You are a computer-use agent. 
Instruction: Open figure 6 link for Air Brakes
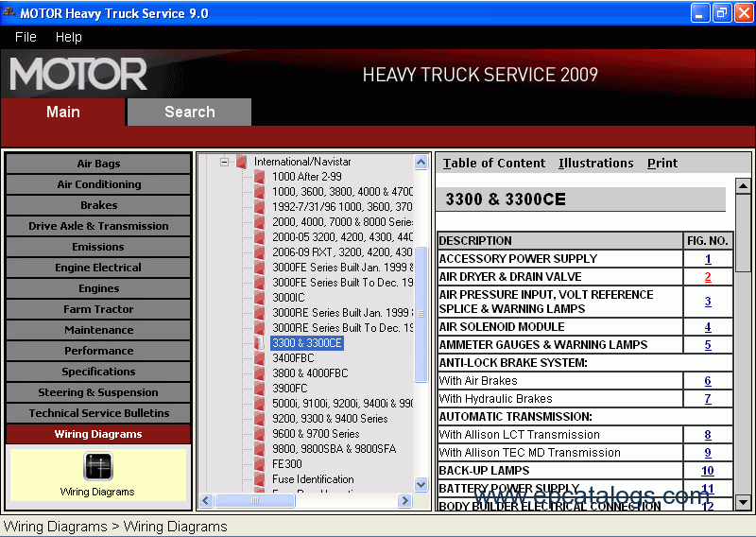[x=707, y=381]
